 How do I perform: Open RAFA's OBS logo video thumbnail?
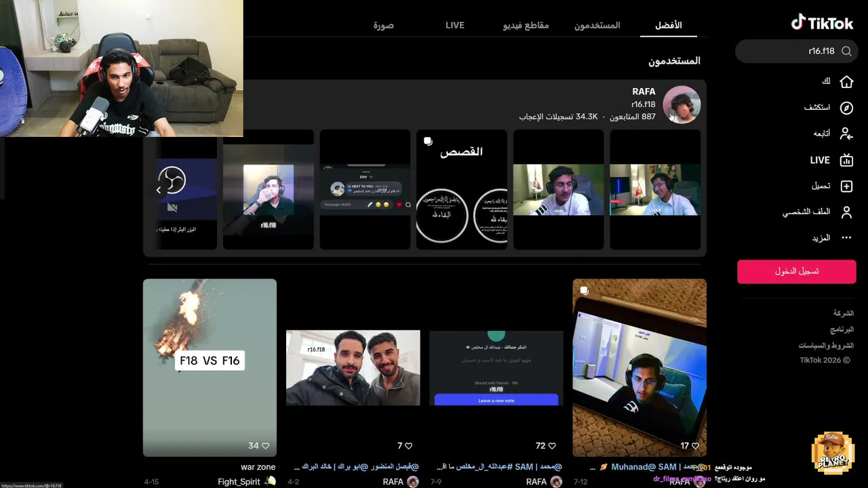[186, 190]
